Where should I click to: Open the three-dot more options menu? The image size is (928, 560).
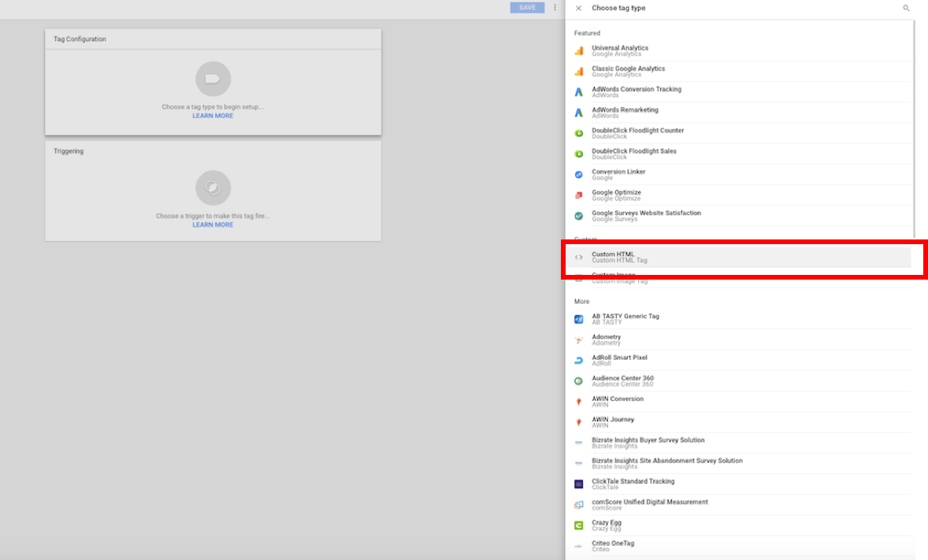555,8
